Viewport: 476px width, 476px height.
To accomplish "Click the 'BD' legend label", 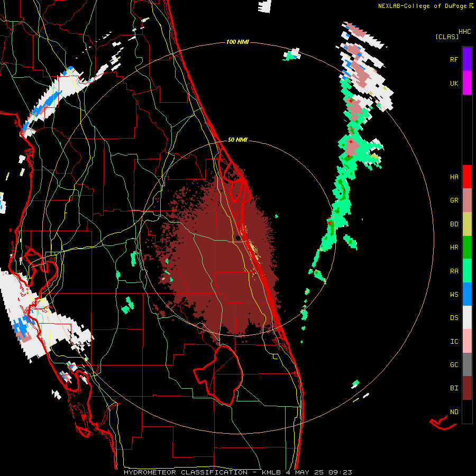I will tap(454, 224).
